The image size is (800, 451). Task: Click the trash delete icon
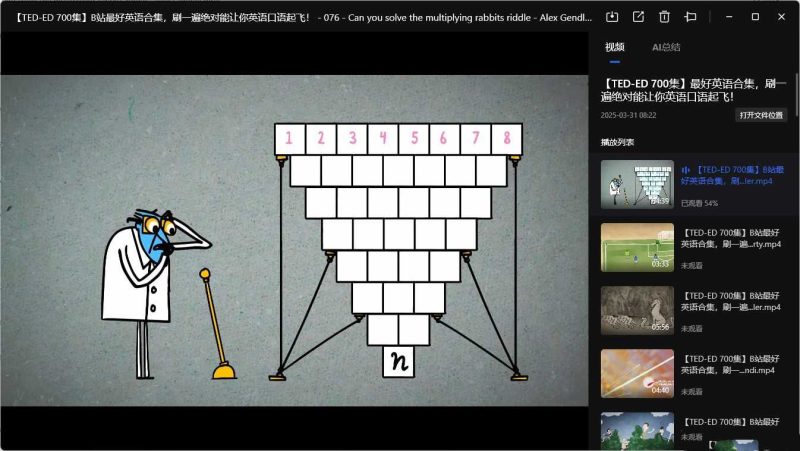click(x=664, y=17)
